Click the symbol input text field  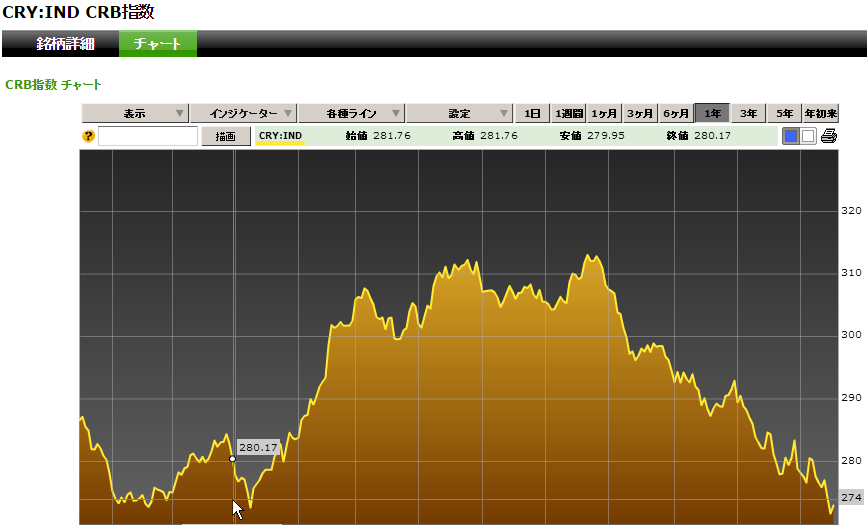click(148, 136)
